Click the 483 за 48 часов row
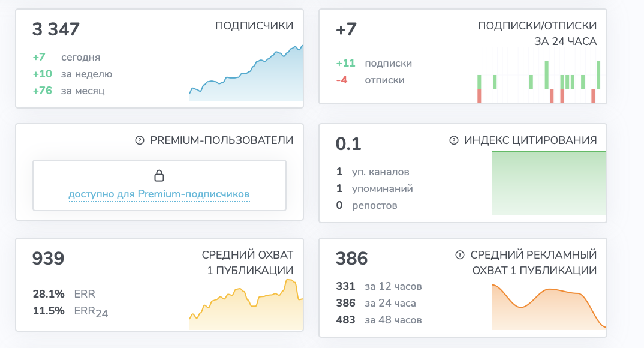This screenshot has width=644, height=348. coord(379,320)
